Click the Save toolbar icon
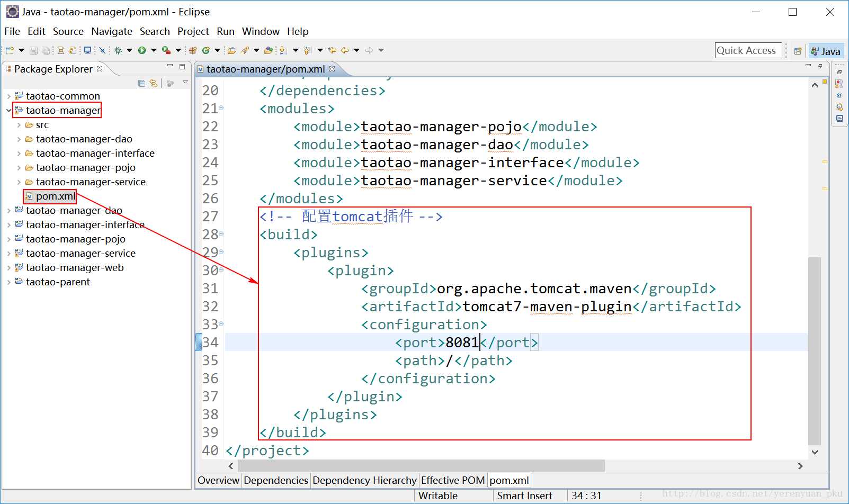Image resolution: width=849 pixels, height=504 pixels. click(33, 50)
